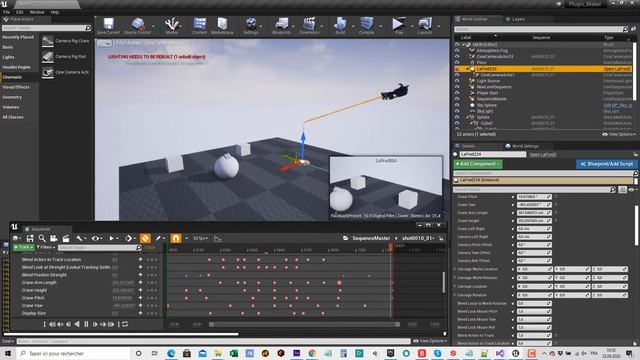640x360 pixels.
Task: Toggle visibility of the Sphere actor
Action: click(457, 117)
